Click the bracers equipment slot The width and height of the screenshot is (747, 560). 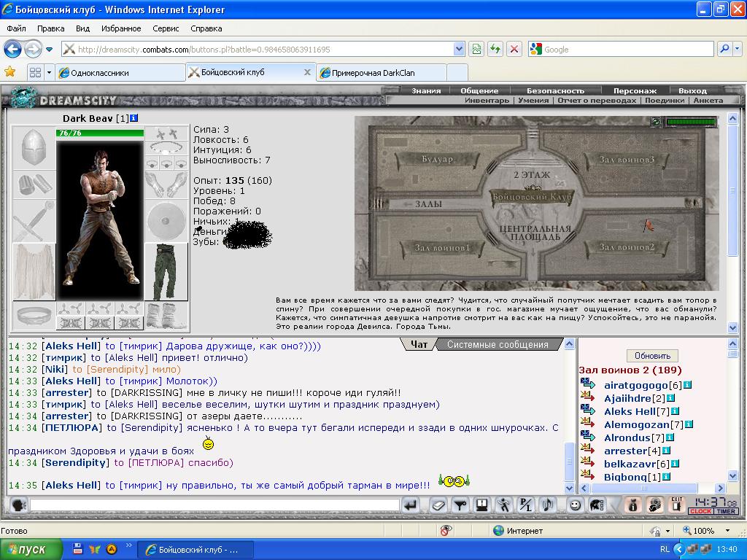pos(34,184)
